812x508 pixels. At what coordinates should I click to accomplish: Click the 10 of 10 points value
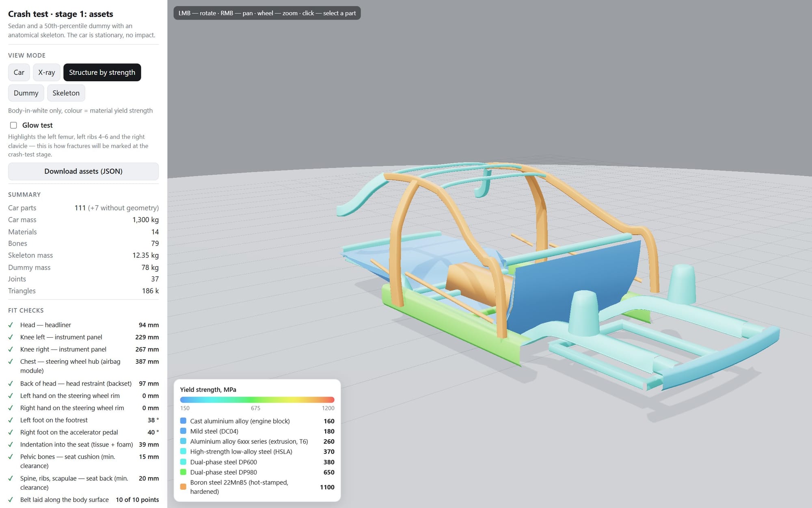coord(137,500)
